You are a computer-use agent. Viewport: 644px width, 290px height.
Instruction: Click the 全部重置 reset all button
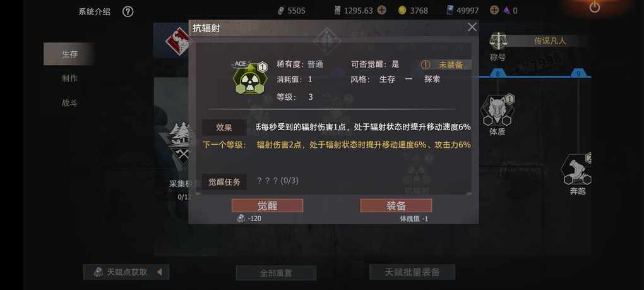(276, 273)
